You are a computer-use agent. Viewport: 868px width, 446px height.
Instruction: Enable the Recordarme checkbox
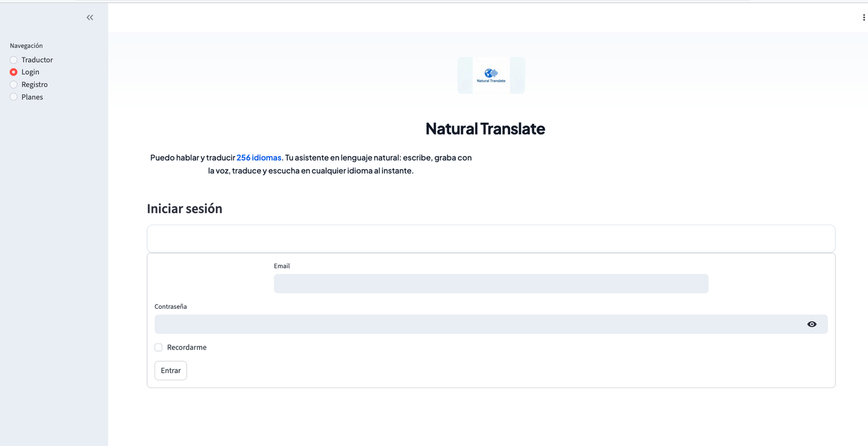158,347
